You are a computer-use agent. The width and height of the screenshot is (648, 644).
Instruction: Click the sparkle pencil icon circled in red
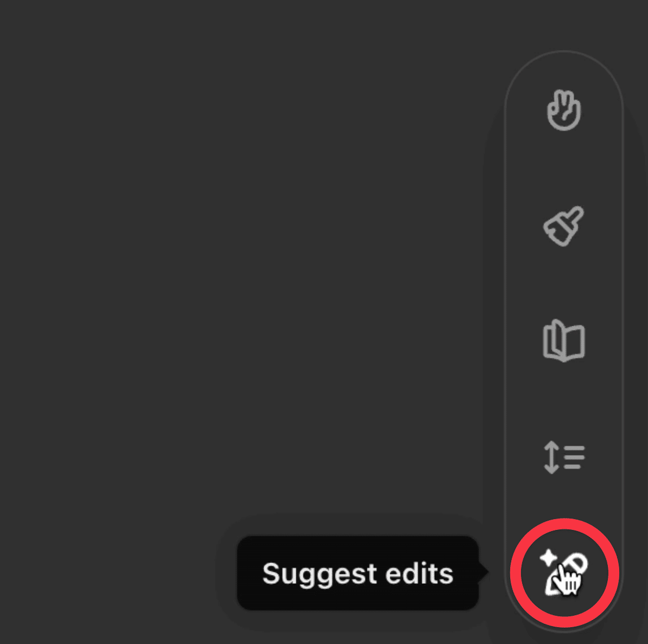coord(564,573)
